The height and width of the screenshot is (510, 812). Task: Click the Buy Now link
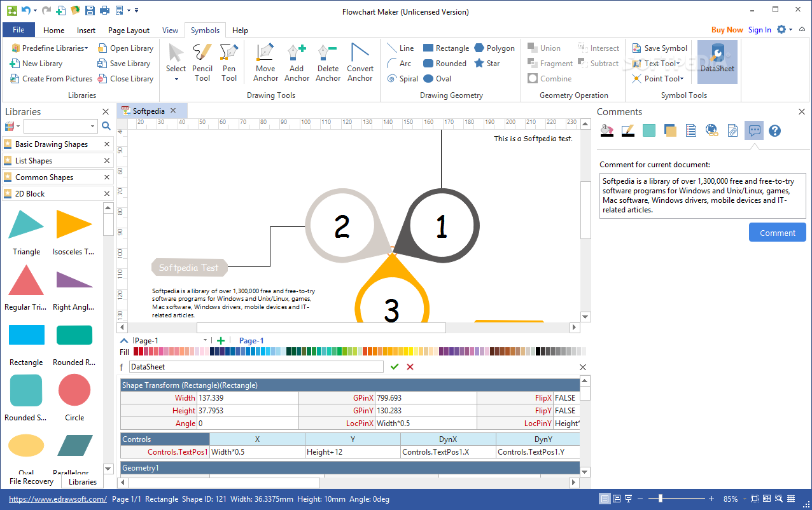tap(727, 30)
